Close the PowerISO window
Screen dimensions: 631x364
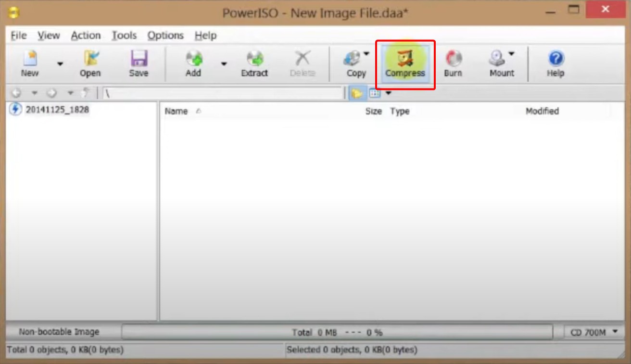point(606,9)
